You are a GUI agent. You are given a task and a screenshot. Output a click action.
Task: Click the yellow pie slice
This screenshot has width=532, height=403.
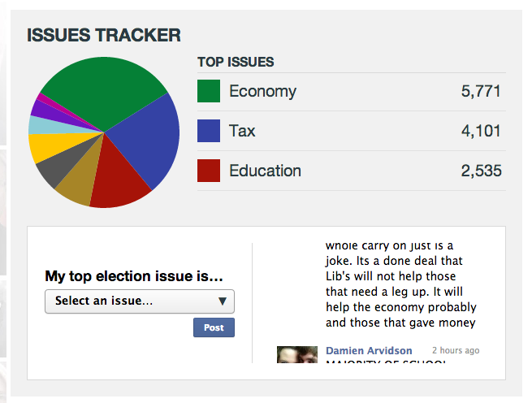point(42,147)
